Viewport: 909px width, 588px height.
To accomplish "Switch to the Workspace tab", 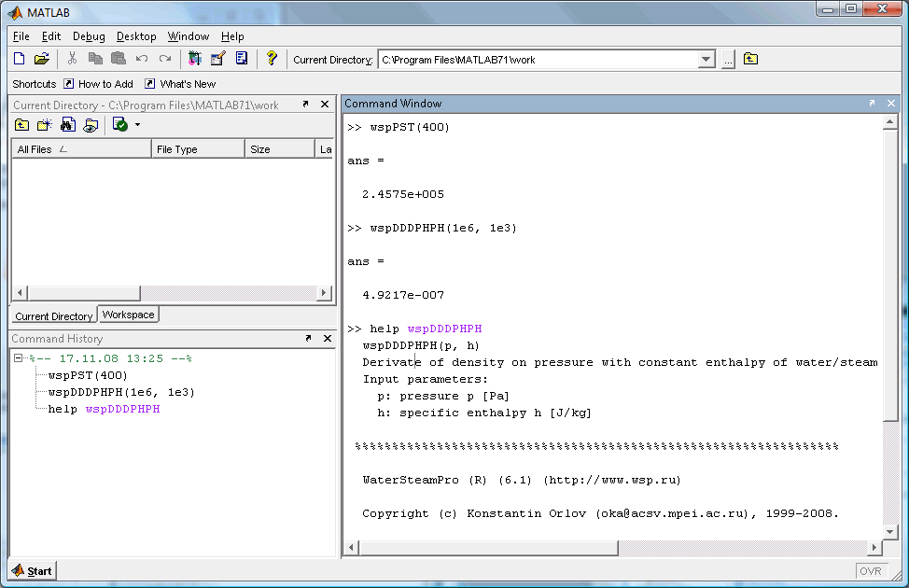I will pyautogui.click(x=128, y=315).
